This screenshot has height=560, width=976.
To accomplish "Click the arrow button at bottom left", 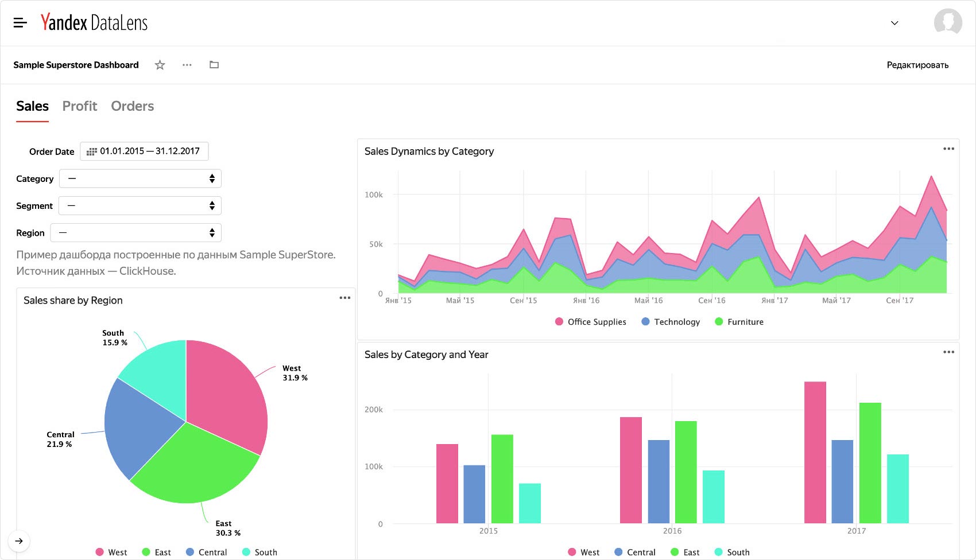I will (19, 541).
